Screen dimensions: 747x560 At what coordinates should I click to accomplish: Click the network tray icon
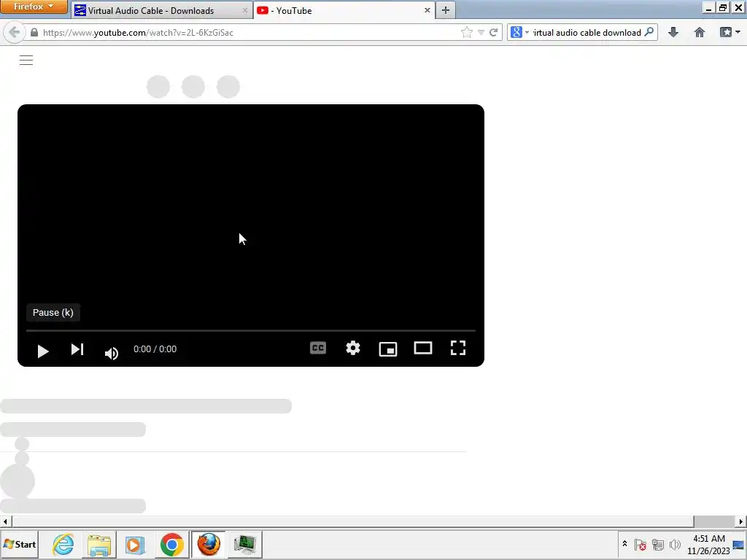tap(658, 544)
